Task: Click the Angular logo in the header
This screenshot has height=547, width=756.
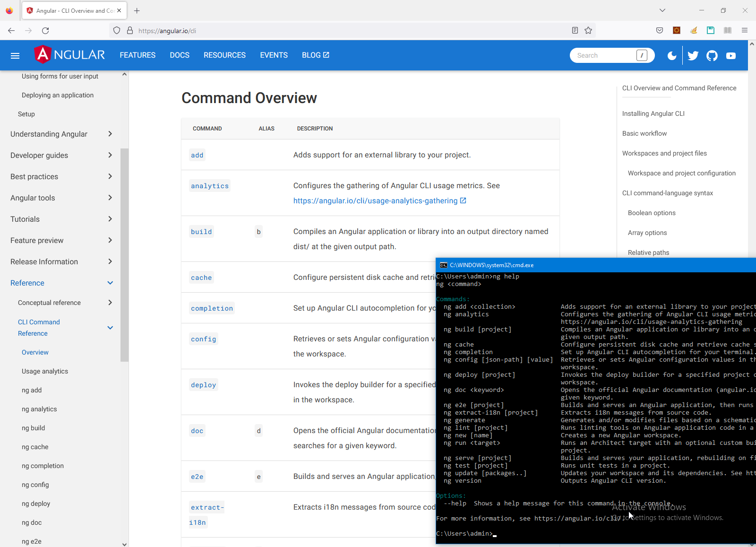Action: (70, 55)
